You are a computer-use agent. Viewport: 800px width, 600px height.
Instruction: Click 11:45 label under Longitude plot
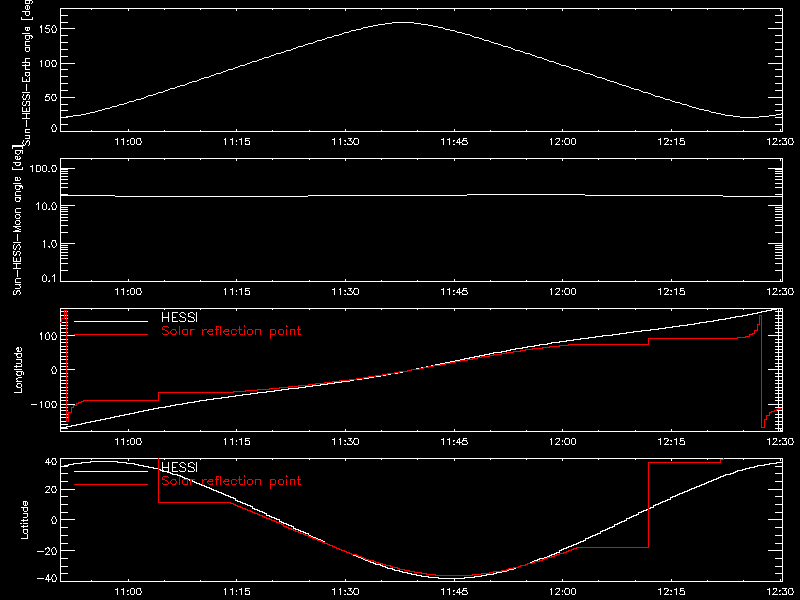point(454,442)
